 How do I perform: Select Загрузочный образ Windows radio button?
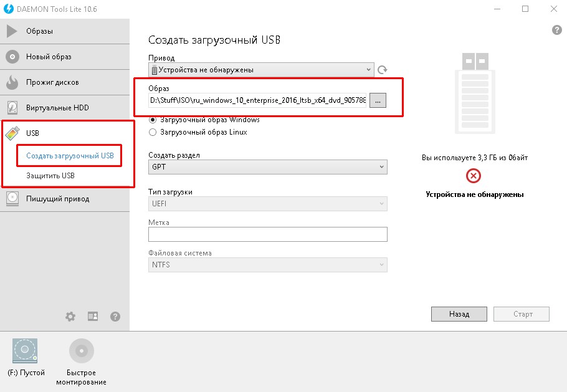[x=153, y=120]
